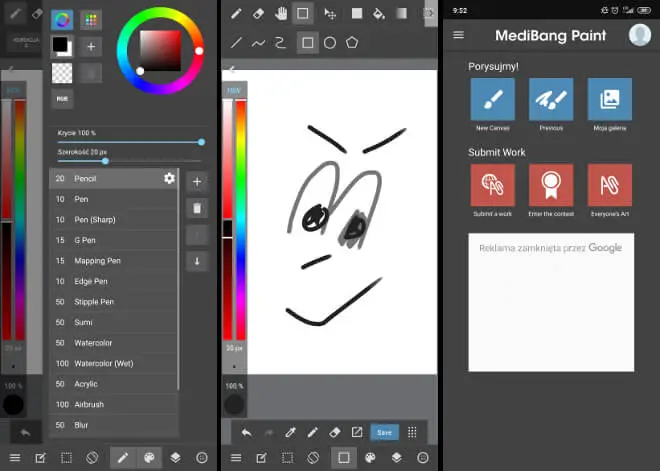Click the hue ring of the color wheel

coord(160,13)
